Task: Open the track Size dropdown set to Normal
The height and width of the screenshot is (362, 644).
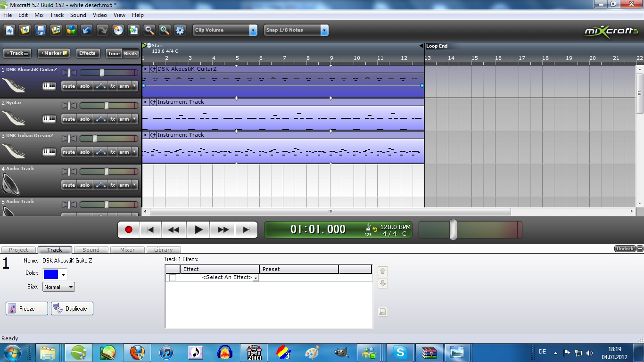Action: (58, 287)
